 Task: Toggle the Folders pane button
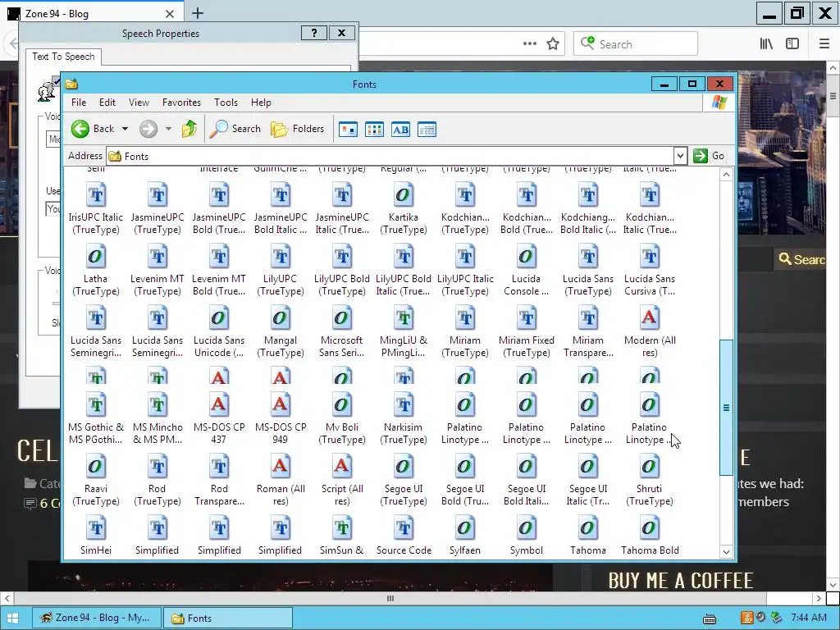coord(297,129)
